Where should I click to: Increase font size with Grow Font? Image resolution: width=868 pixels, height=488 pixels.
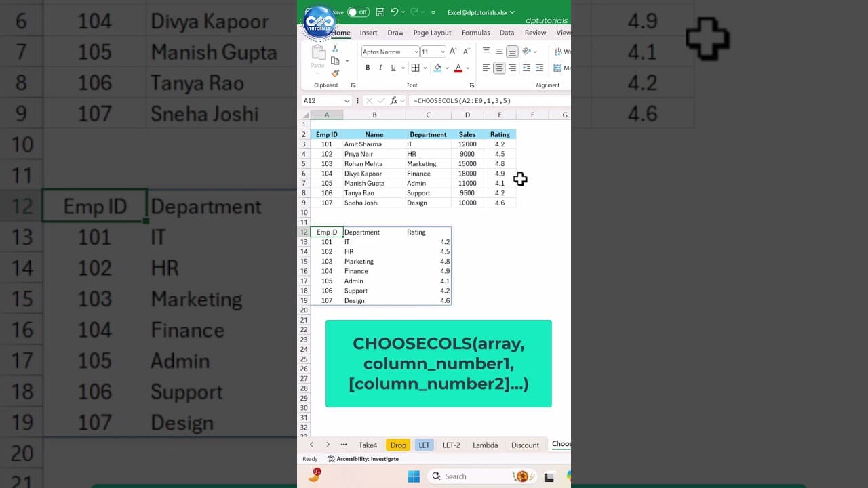(x=452, y=51)
